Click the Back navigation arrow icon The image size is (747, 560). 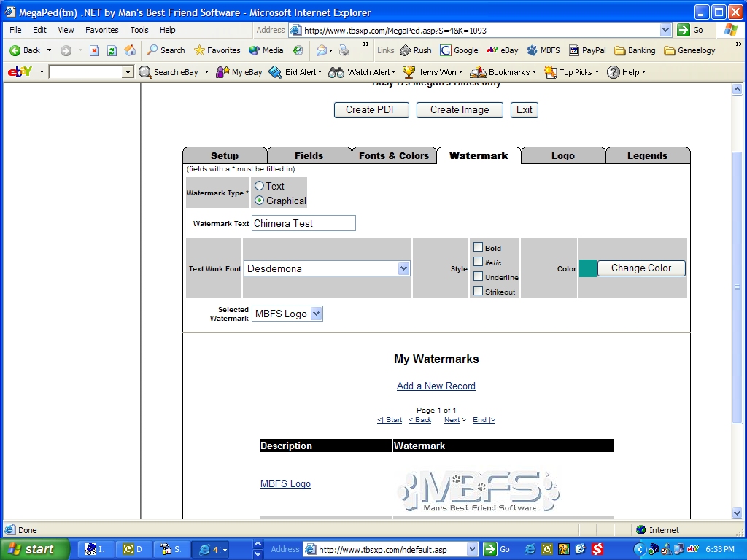coord(15,50)
